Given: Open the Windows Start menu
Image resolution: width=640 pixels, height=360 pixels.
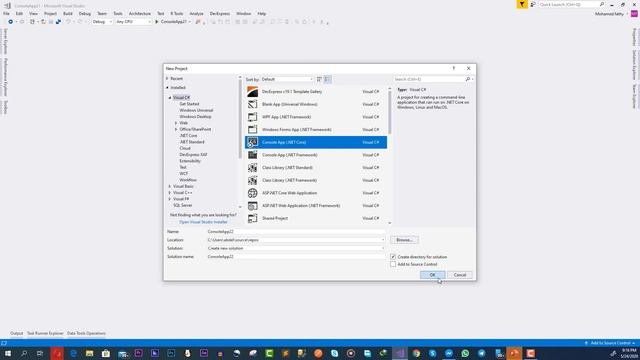Looking at the screenshot, I should [x=8, y=353].
